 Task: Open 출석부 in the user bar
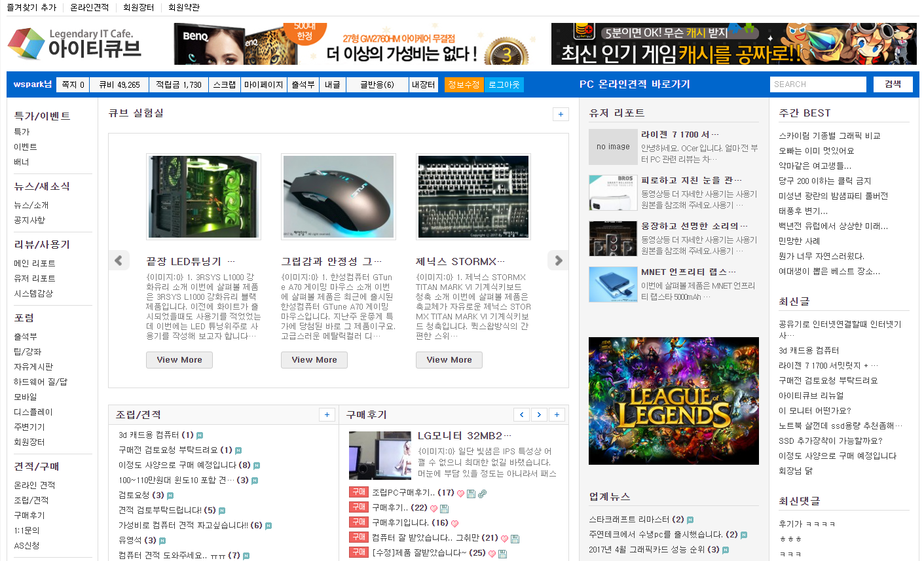(303, 85)
